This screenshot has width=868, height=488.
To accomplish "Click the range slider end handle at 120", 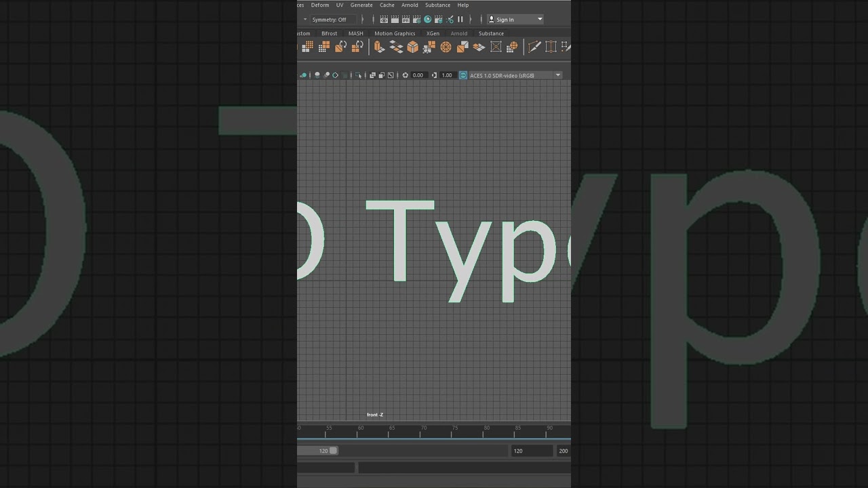I will coord(334,451).
